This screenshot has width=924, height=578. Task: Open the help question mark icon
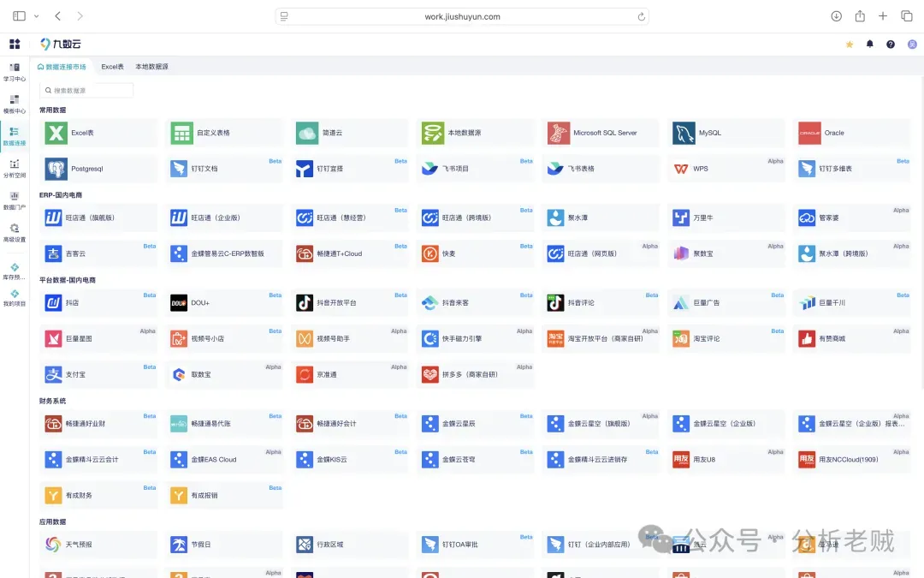click(x=891, y=45)
